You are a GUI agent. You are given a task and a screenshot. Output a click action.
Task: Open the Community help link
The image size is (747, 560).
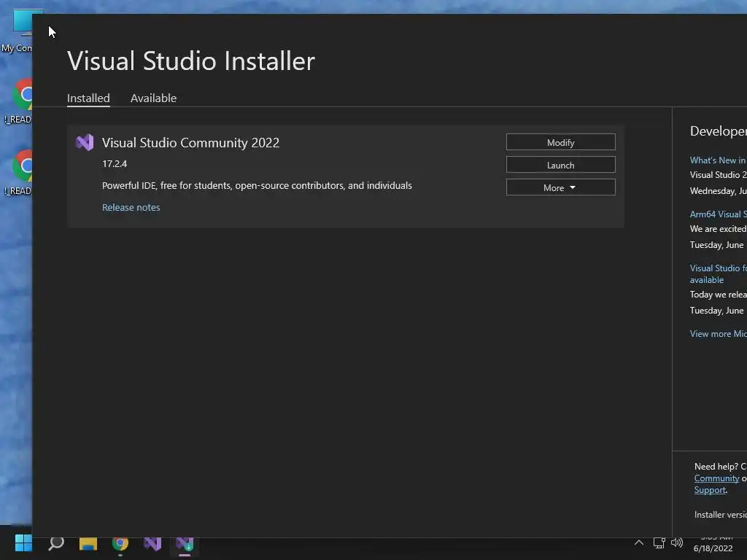coord(716,478)
